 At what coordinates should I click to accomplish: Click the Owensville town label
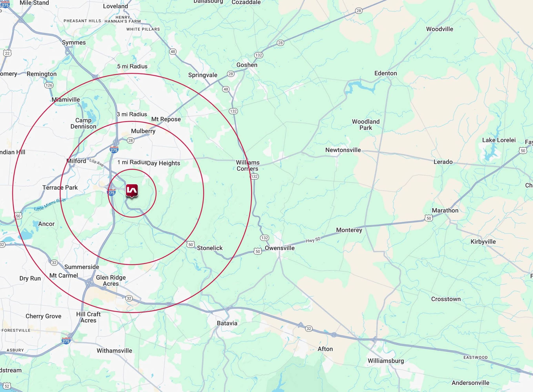tap(280, 248)
